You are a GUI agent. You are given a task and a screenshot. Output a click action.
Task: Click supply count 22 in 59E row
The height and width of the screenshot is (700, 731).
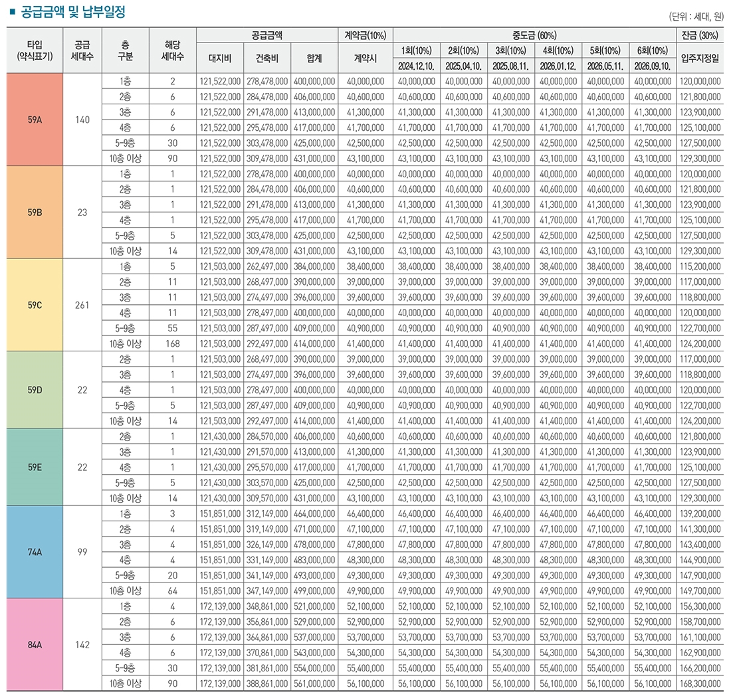click(82, 468)
